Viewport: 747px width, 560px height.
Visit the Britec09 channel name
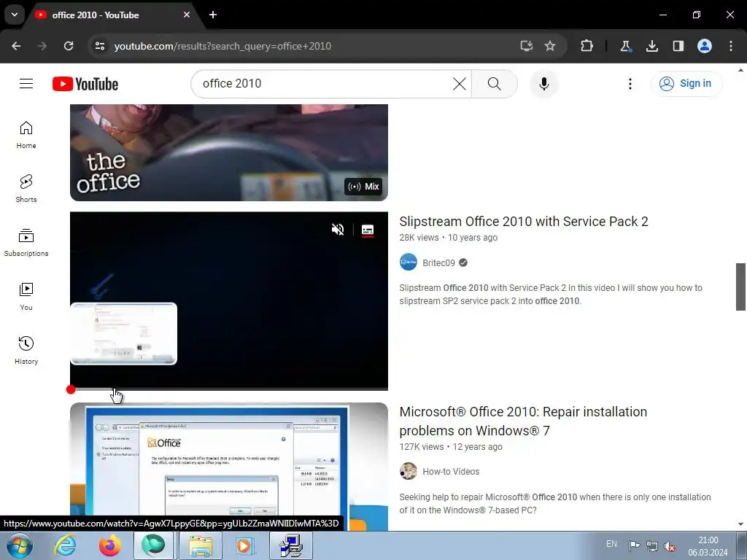(x=438, y=262)
